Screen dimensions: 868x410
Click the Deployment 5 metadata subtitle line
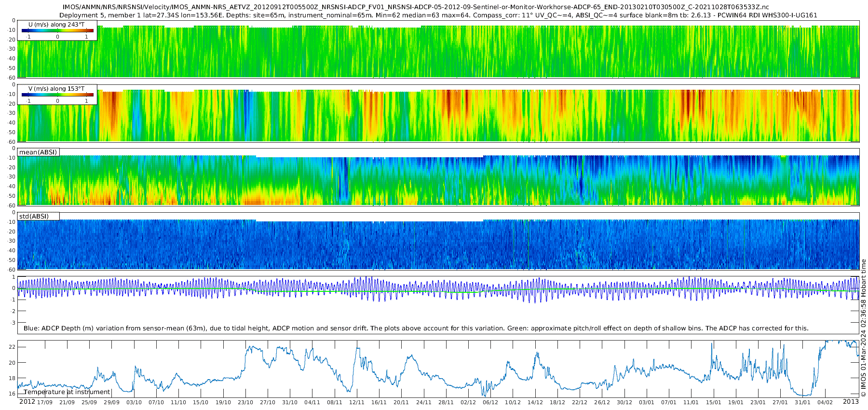coord(438,15)
